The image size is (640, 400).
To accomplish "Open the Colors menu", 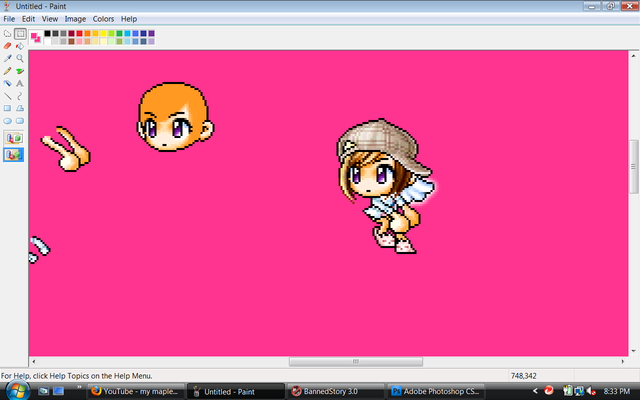I will tap(103, 19).
